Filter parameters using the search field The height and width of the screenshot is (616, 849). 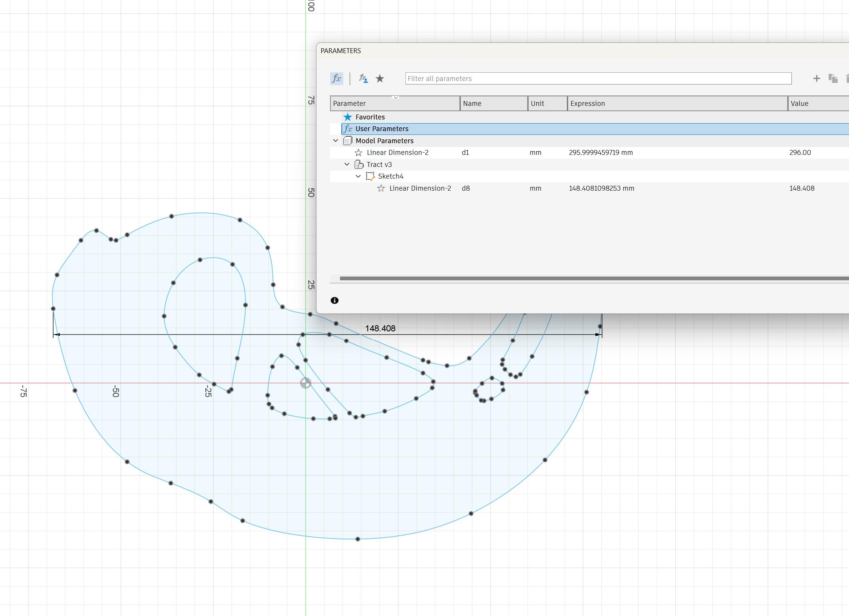pyautogui.click(x=597, y=78)
